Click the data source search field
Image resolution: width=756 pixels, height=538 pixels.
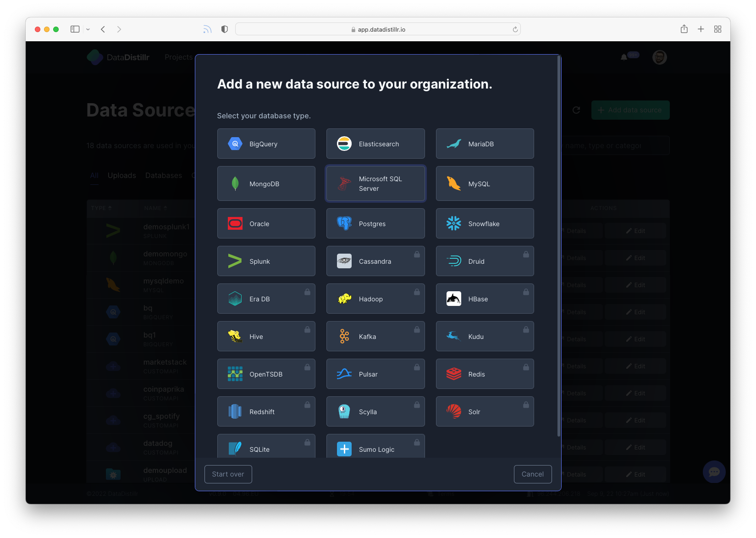coord(616,145)
